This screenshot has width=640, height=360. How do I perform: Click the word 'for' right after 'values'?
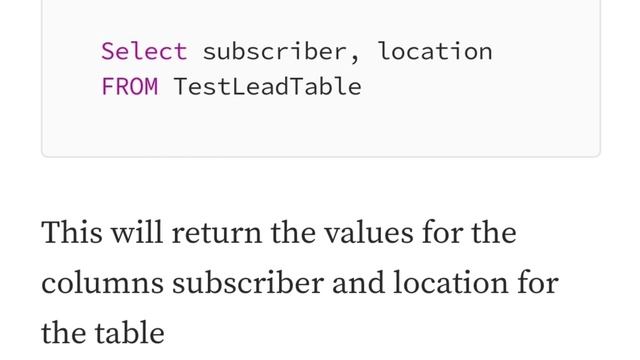pos(442,232)
